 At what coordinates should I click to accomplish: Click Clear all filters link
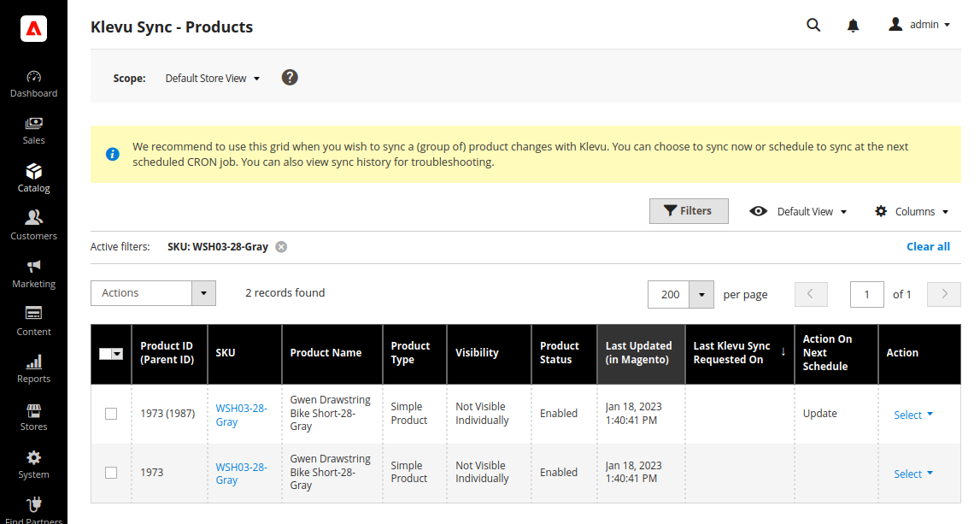point(928,246)
